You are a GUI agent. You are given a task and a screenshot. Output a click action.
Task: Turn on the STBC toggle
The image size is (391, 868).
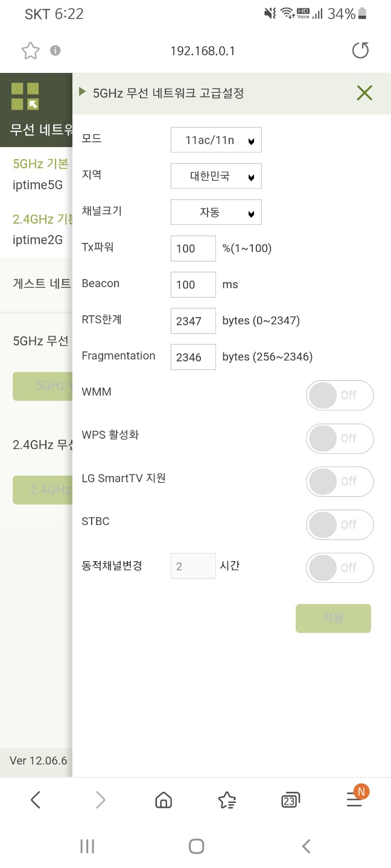(340, 524)
